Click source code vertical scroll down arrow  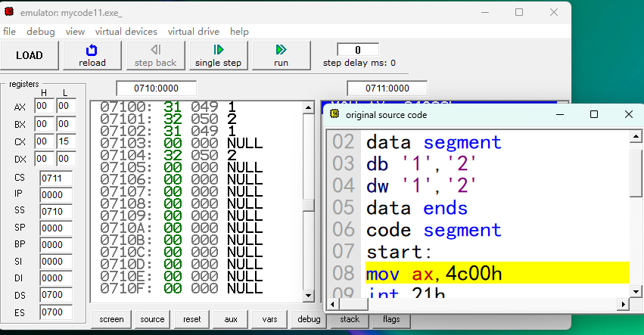(x=636, y=293)
